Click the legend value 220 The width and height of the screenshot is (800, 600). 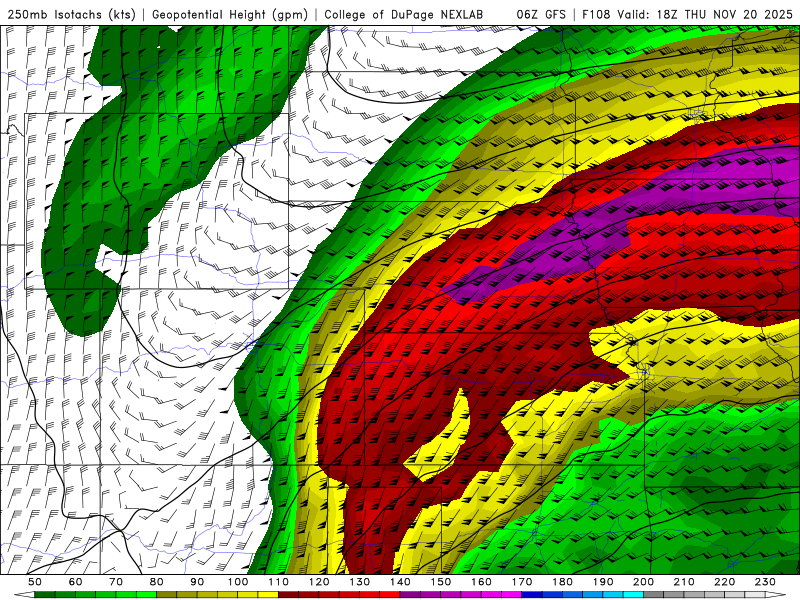pyautogui.click(x=724, y=582)
